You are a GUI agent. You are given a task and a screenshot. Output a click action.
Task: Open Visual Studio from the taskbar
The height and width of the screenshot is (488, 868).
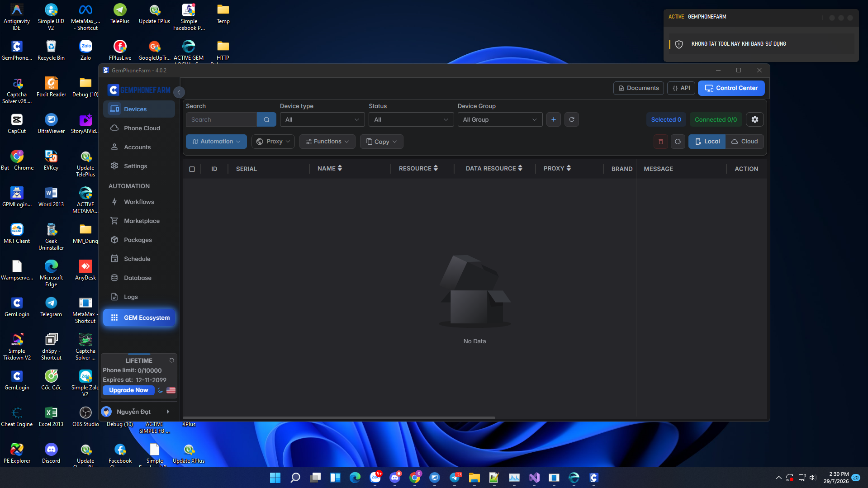534,478
